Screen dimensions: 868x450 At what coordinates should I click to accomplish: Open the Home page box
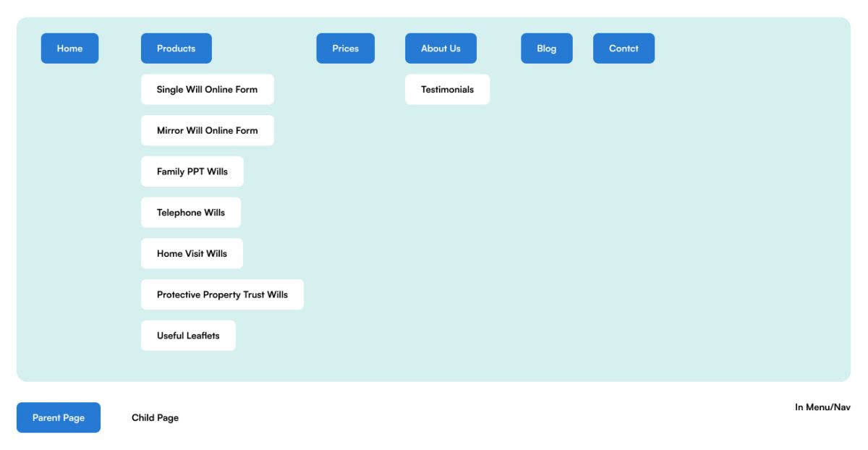[x=69, y=48]
